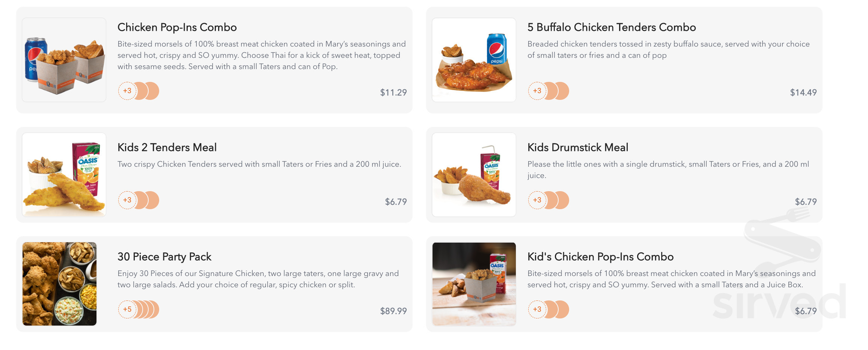Click the +3 badge on Kid's Chicken Pop-Ins Combo
Image resolution: width=868 pixels, height=350 pixels.
537,309
